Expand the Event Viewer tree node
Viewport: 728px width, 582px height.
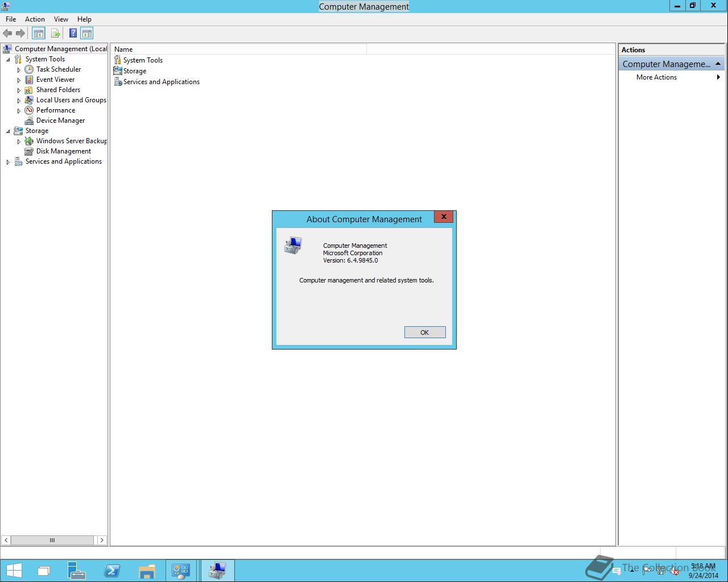tap(19, 80)
